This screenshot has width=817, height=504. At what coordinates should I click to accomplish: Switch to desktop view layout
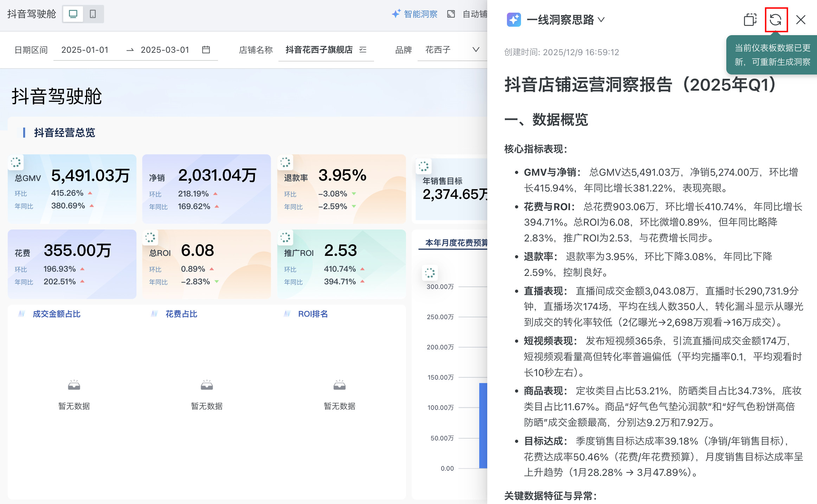click(x=73, y=14)
